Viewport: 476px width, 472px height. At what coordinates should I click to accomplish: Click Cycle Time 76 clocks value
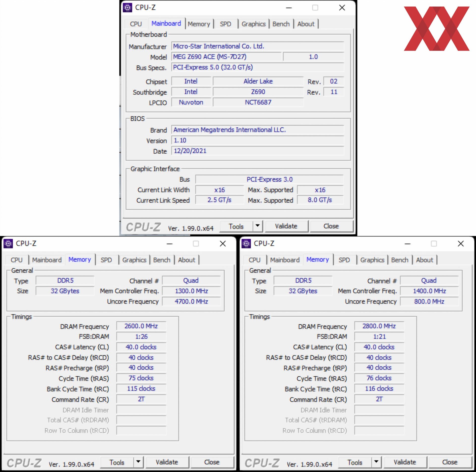pyautogui.click(x=379, y=378)
